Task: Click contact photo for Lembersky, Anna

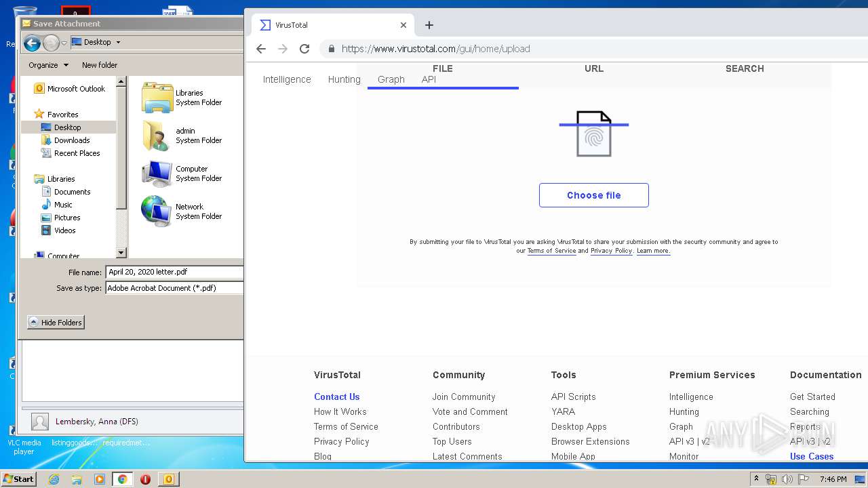Action: click(40, 422)
